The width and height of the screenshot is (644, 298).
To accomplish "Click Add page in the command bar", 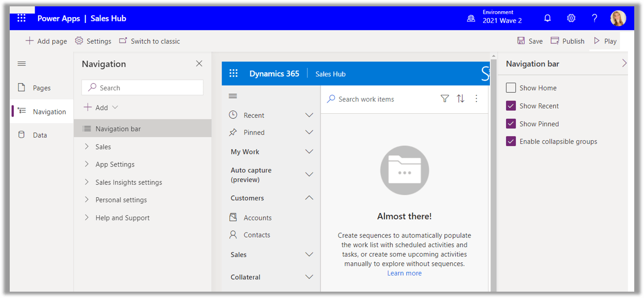I will [46, 41].
